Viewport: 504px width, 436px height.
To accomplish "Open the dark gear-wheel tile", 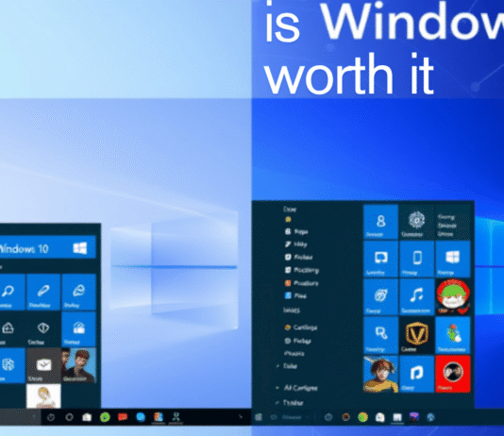I will [416, 222].
